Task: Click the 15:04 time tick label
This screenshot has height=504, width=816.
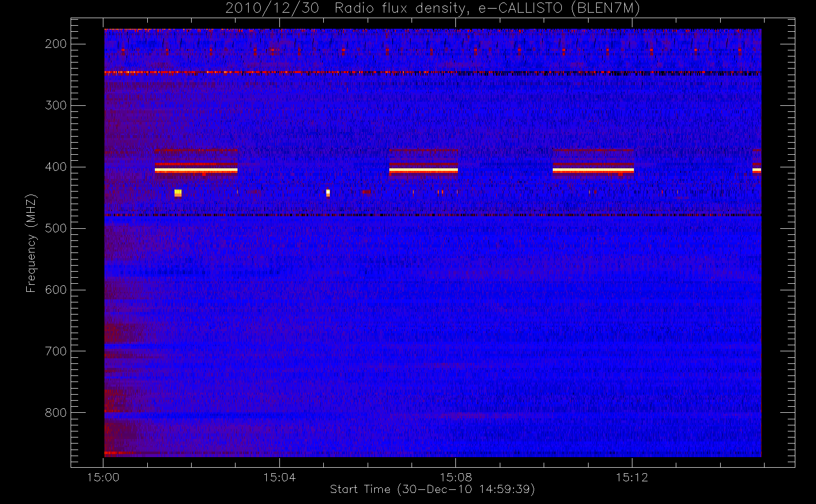Action: (279, 477)
